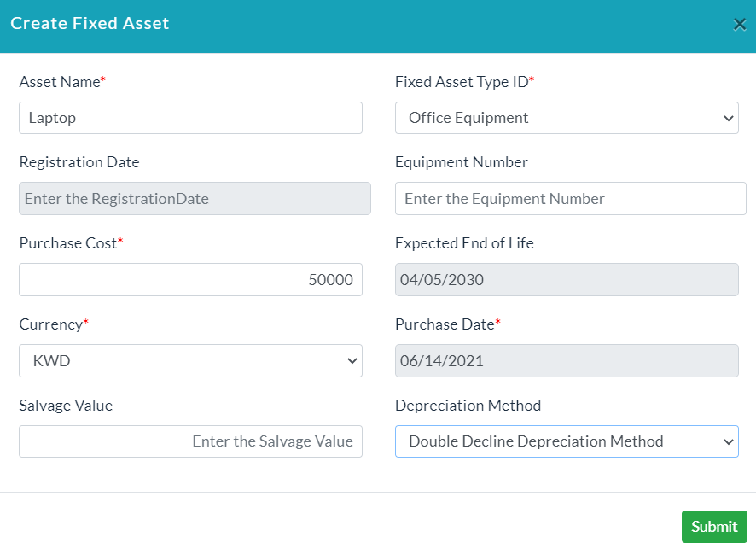Click the Create Fixed Asset title
The width and height of the screenshot is (756, 549).
(90, 24)
